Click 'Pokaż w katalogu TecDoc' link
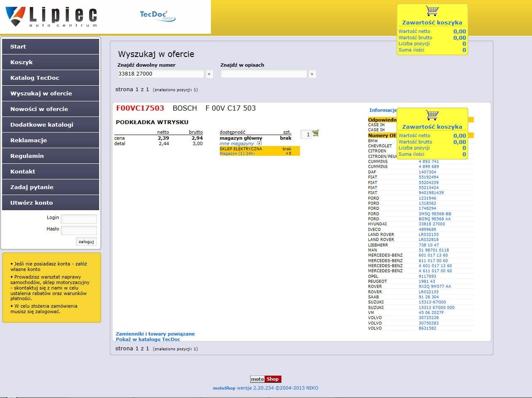532x398 pixels. (148, 339)
